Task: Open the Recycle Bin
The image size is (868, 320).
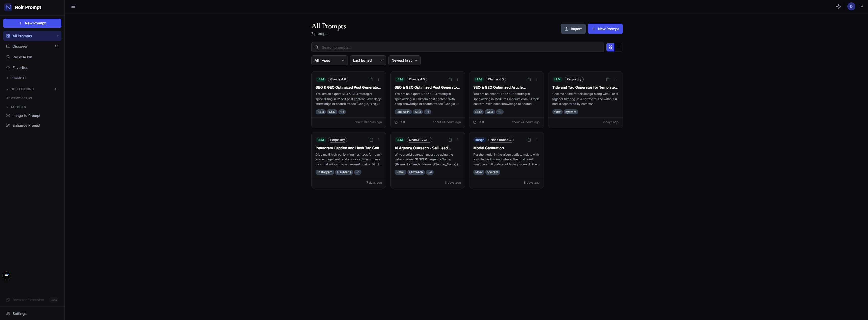Action: tap(22, 57)
